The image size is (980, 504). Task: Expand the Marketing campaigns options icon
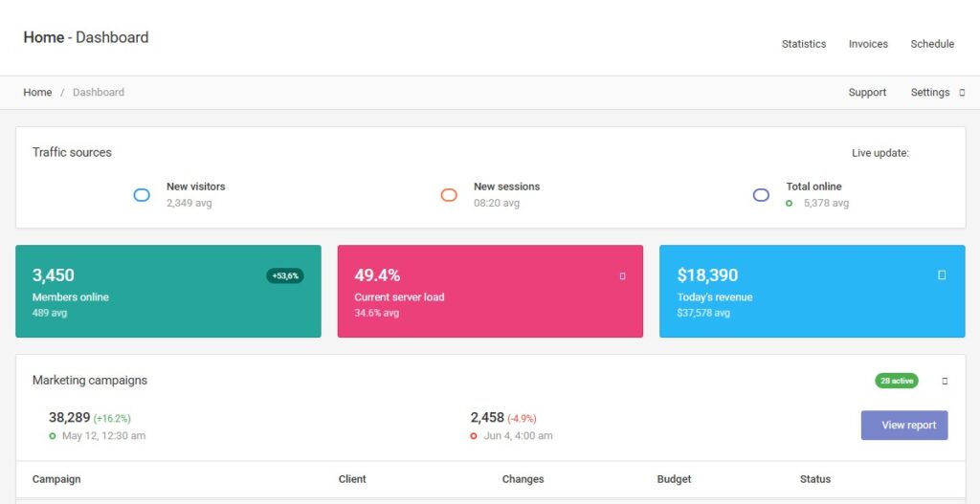tap(946, 381)
